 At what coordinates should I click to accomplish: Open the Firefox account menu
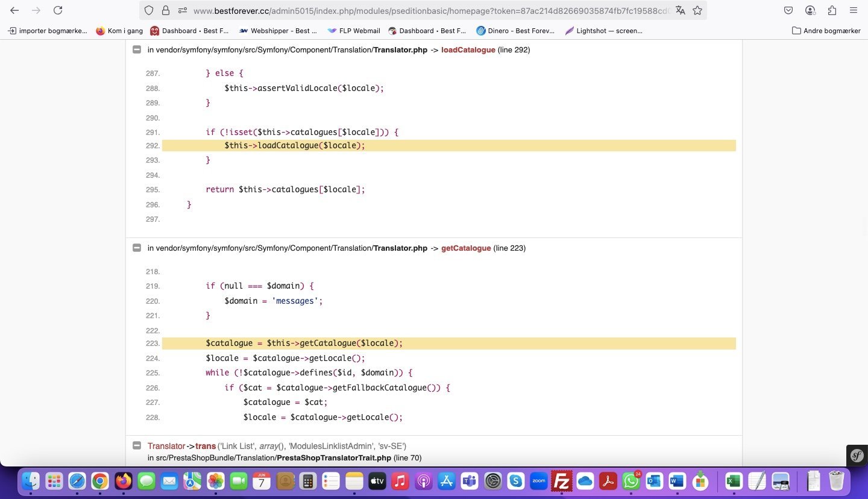point(810,10)
